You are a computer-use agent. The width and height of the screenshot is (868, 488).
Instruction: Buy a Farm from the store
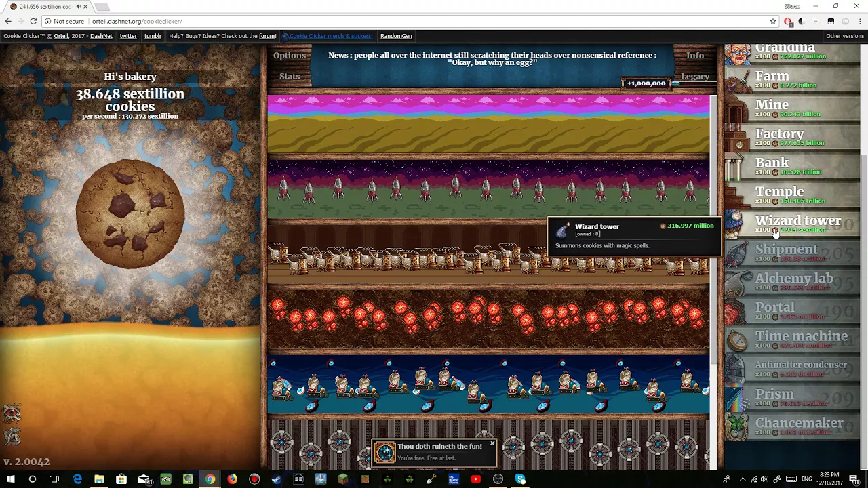[792, 80]
